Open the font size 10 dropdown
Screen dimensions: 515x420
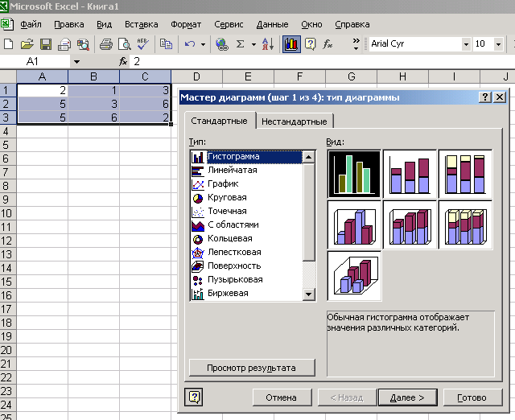498,44
